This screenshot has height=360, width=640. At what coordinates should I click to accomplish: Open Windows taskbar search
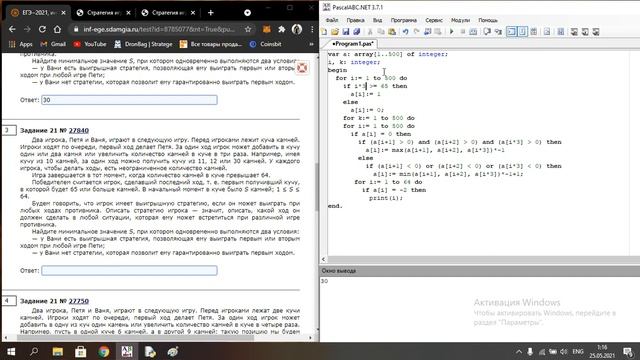click(x=34, y=351)
